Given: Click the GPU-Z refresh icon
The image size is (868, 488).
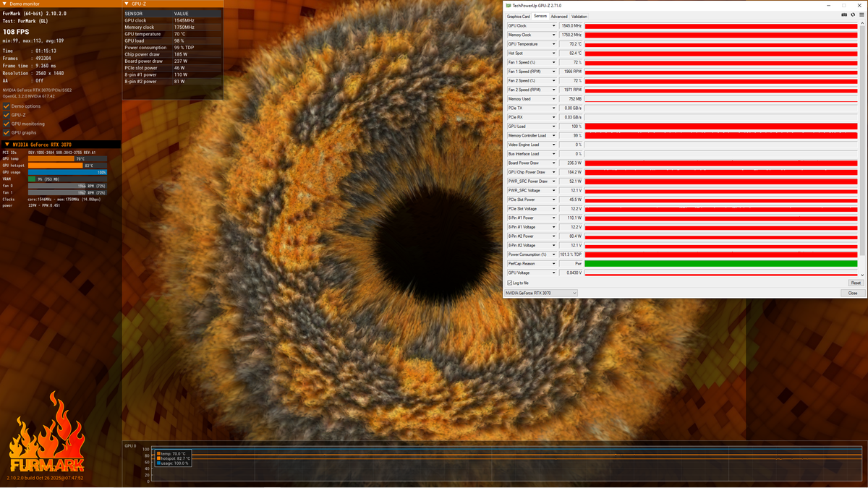Looking at the screenshot, I should (853, 14).
